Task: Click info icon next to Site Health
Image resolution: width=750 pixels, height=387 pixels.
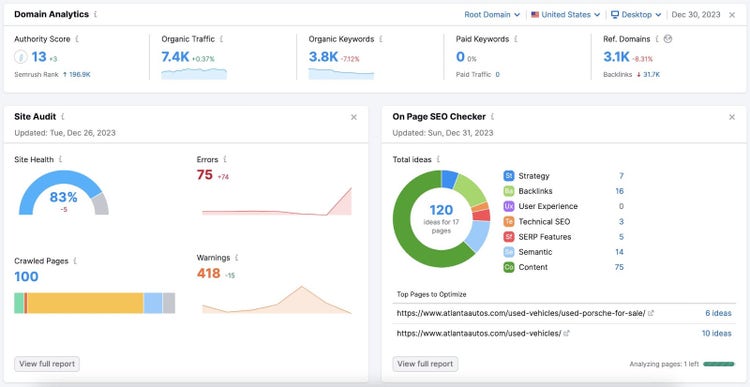Action: click(60, 159)
